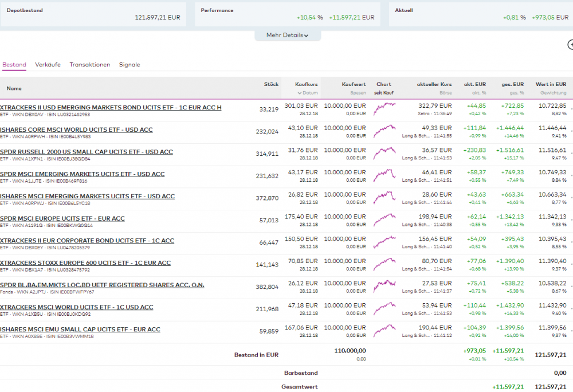
Task: Click the Bestand tab
Action: [14, 65]
